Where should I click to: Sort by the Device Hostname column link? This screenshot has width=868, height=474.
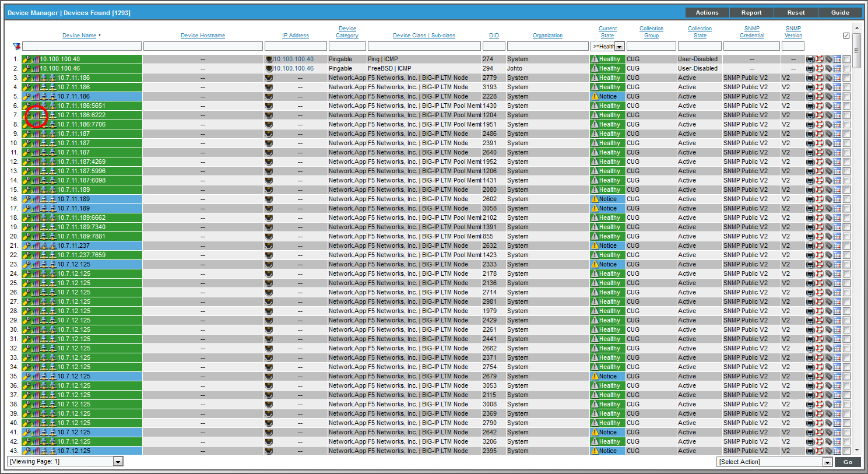click(x=202, y=35)
